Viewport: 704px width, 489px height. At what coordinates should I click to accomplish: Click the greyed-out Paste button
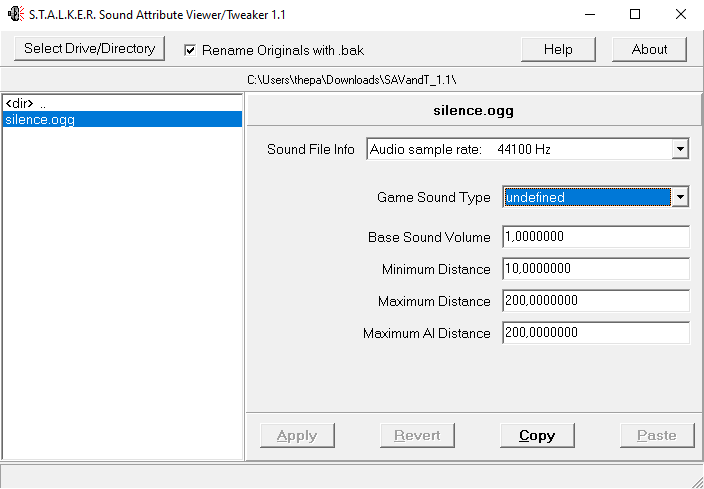pos(657,435)
